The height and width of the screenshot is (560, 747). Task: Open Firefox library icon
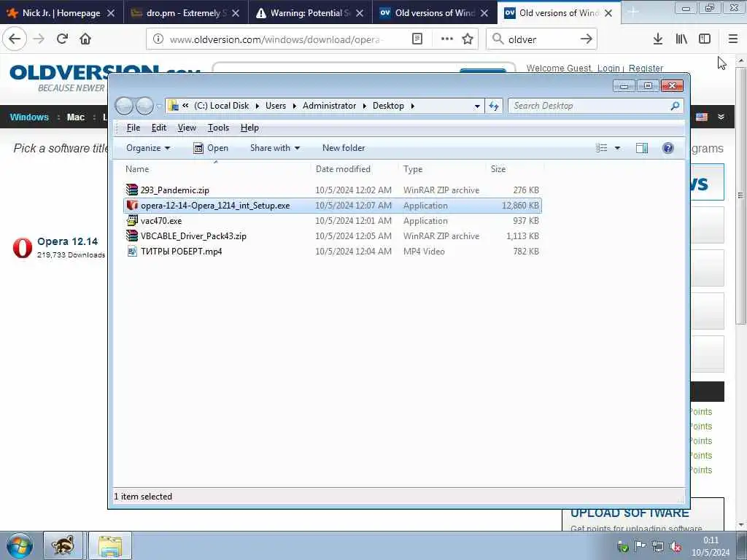click(681, 39)
